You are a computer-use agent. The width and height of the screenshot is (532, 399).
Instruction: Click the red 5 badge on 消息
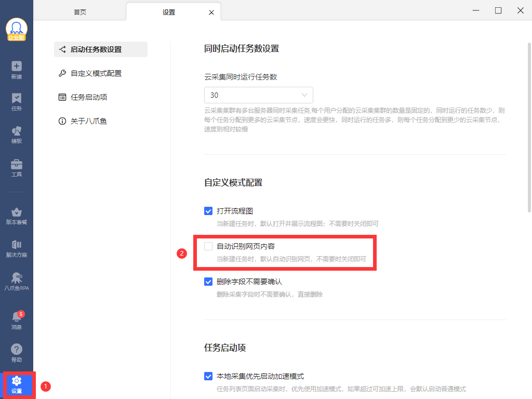tap(21, 314)
